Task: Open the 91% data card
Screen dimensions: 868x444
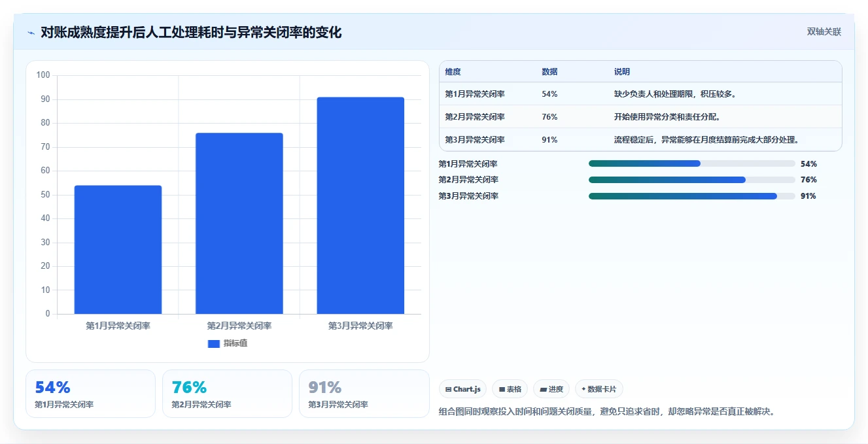Action: [x=364, y=394]
